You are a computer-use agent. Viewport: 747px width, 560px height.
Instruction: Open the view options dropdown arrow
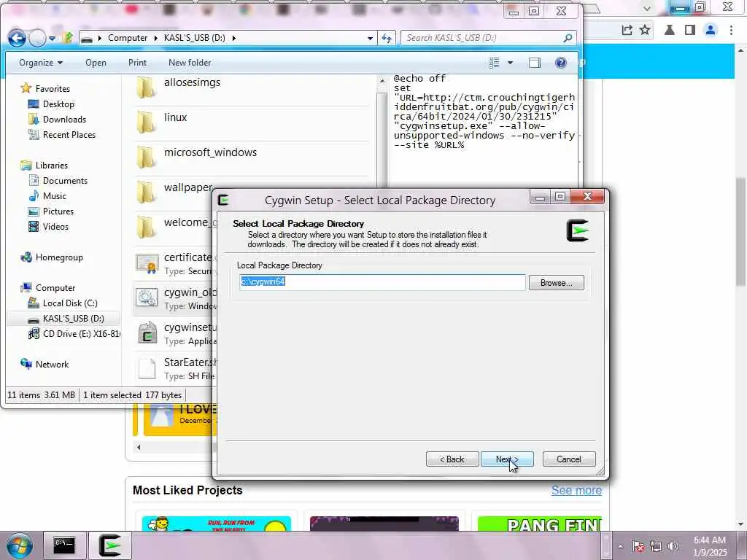tap(510, 63)
